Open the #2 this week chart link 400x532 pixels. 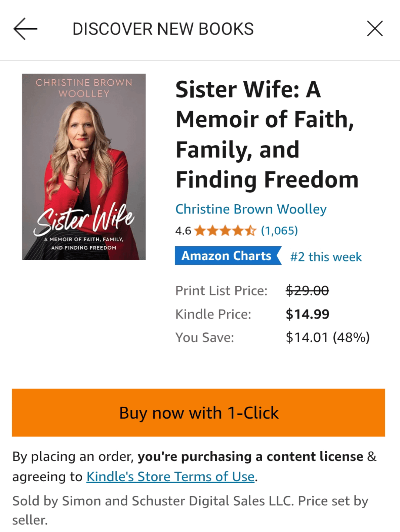tap(326, 257)
